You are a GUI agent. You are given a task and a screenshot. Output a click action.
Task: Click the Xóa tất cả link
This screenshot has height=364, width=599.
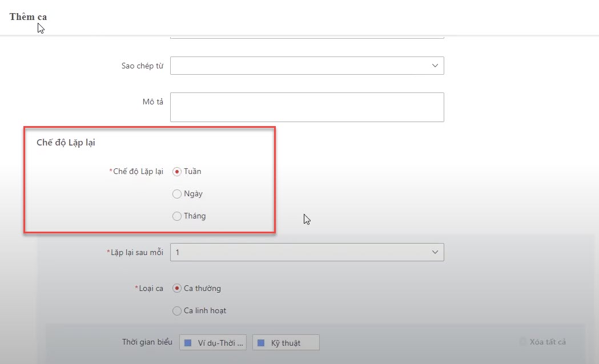[x=547, y=342]
